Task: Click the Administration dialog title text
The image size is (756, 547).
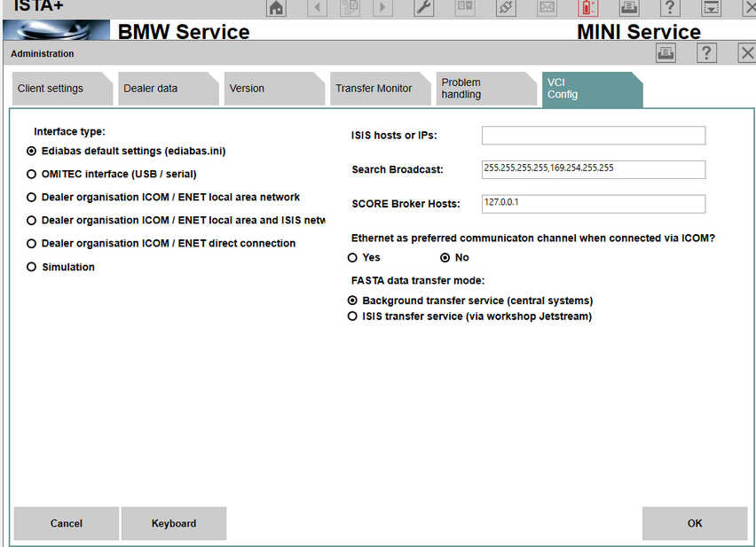Action: 43,53
